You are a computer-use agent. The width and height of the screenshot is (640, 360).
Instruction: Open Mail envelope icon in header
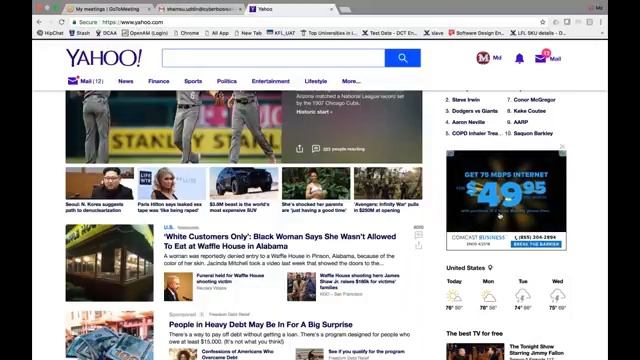[x=540, y=58]
